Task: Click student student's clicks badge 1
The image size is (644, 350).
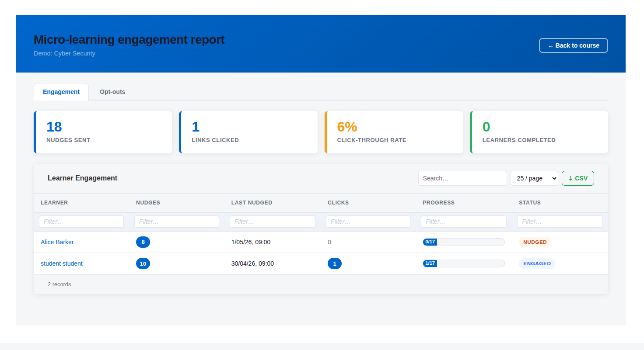Action: pyautogui.click(x=335, y=263)
